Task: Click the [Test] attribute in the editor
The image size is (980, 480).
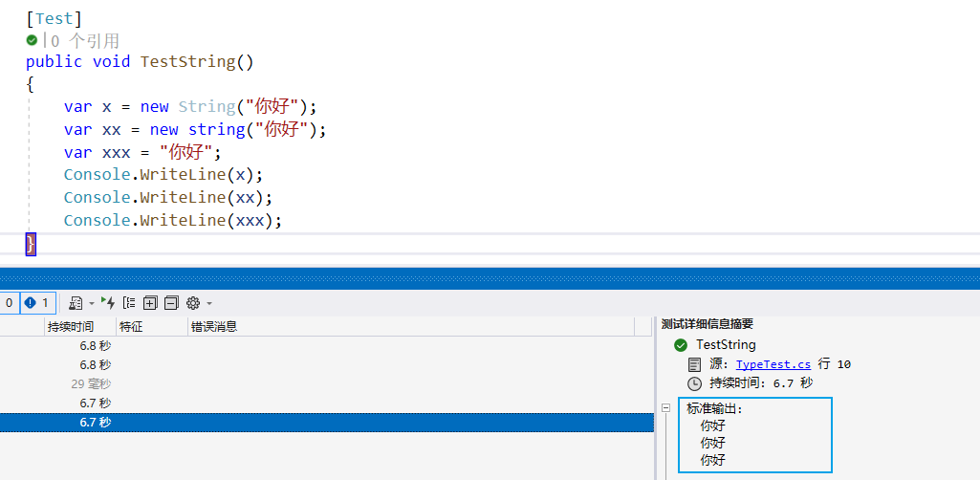Action: pyautogui.click(x=54, y=18)
